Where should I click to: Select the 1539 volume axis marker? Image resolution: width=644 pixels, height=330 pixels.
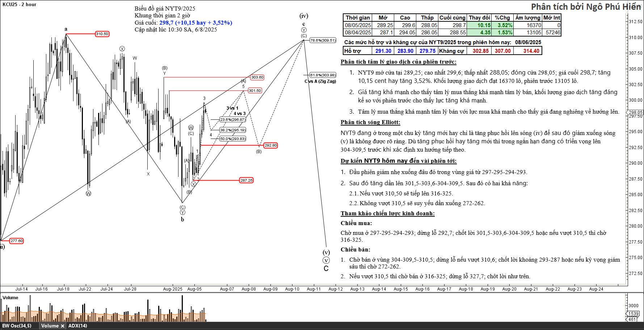[x=633, y=314]
